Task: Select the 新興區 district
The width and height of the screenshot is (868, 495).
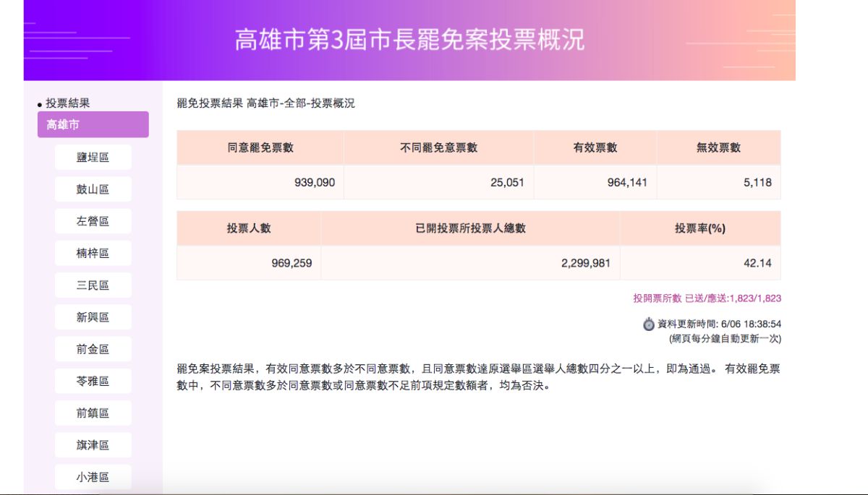Action: point(93,317)
